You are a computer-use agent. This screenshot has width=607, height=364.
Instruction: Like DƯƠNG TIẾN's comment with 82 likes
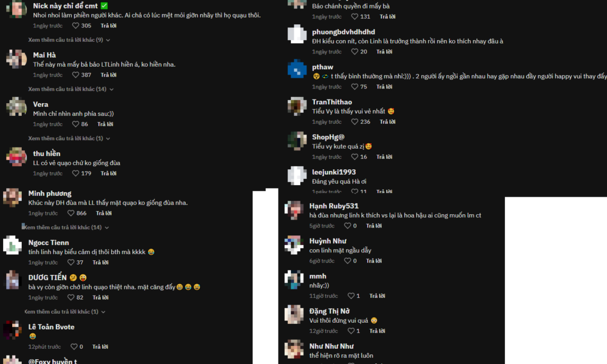[71, 297]
